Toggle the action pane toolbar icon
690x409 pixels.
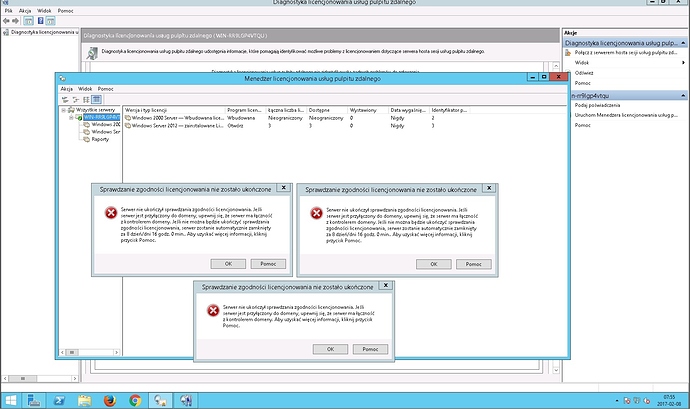click(x=51, y=21)
